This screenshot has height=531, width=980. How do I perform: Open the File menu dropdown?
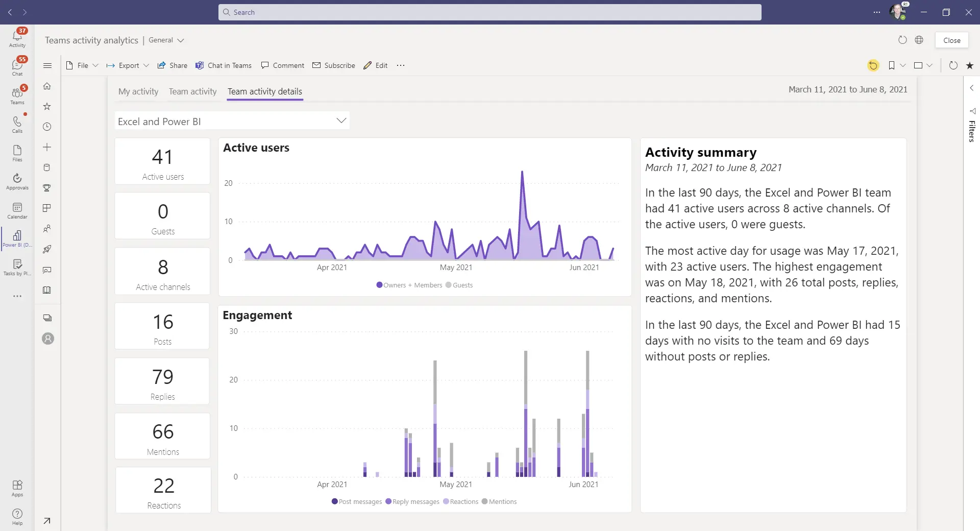82,65
